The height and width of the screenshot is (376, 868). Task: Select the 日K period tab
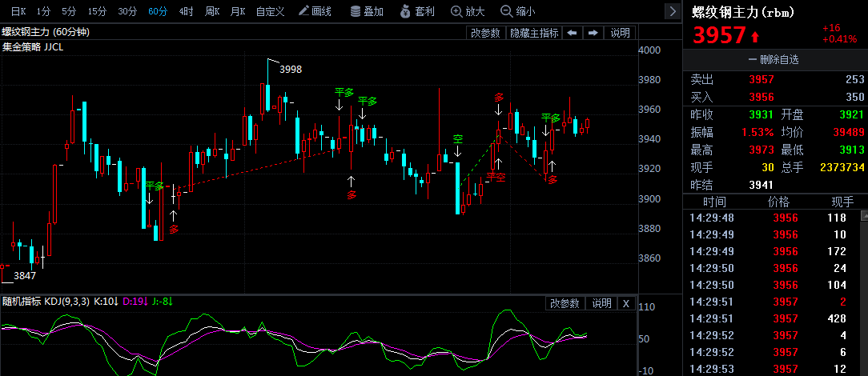[18, 11]
